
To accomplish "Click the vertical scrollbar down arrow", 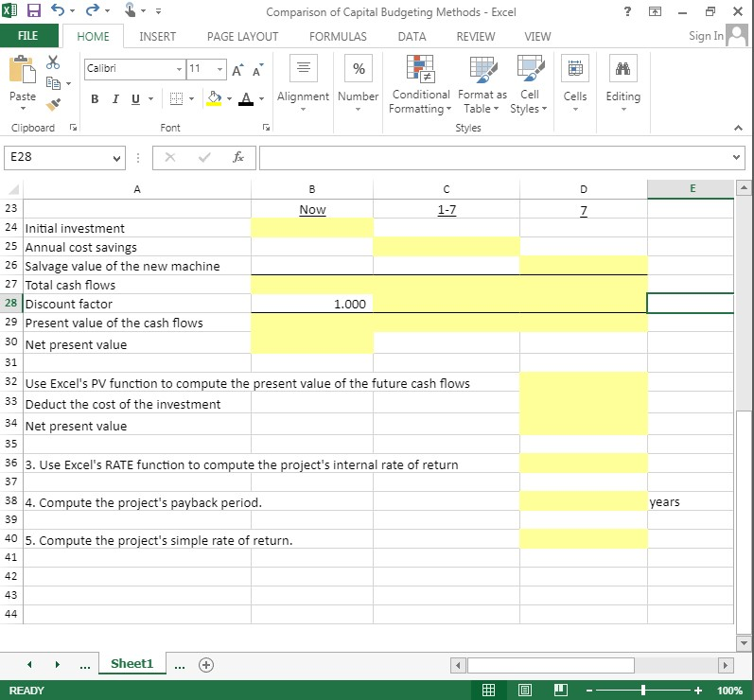I will click(x=744, y=642).
